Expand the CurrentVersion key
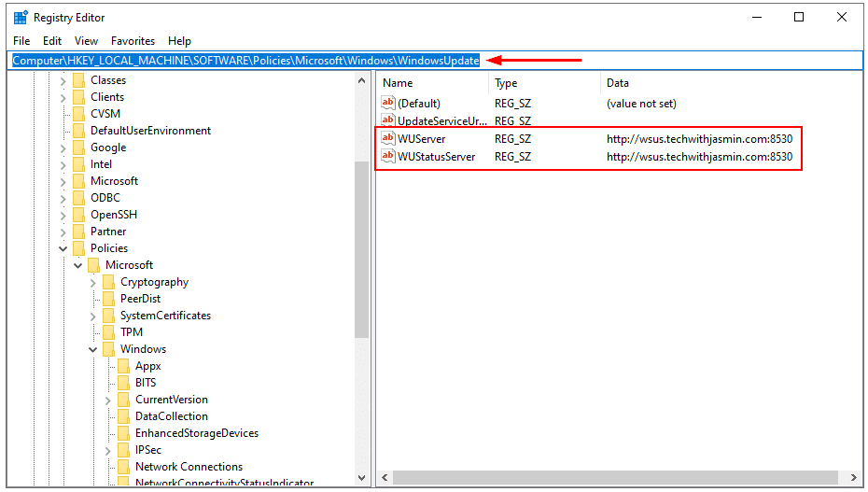This screenshot has width=868, height=492. pyautogui.click(x=108, y=401)
